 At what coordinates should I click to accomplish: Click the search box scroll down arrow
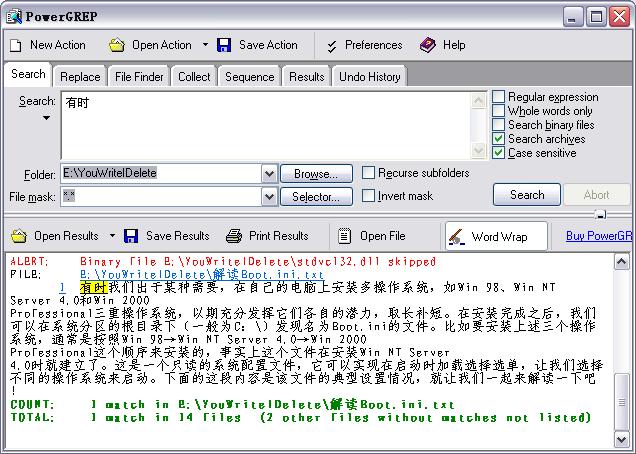[x=479, y=151]
